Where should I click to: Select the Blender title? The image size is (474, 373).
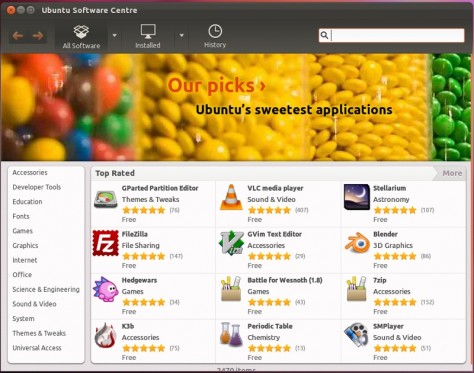point(385,234)
